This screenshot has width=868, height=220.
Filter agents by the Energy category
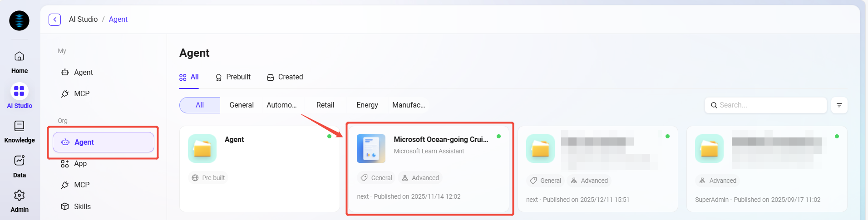tap(367, 105)
